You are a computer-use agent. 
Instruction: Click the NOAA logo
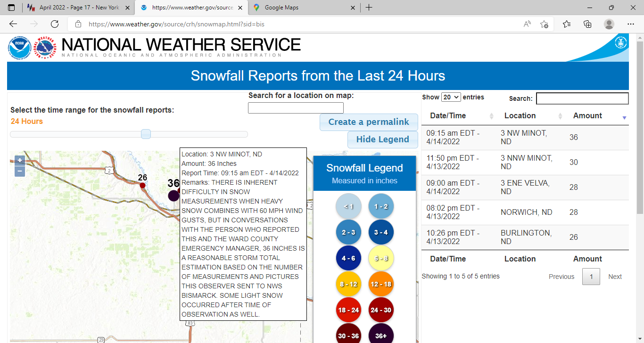pyautogui.click(x=19, y=49)
